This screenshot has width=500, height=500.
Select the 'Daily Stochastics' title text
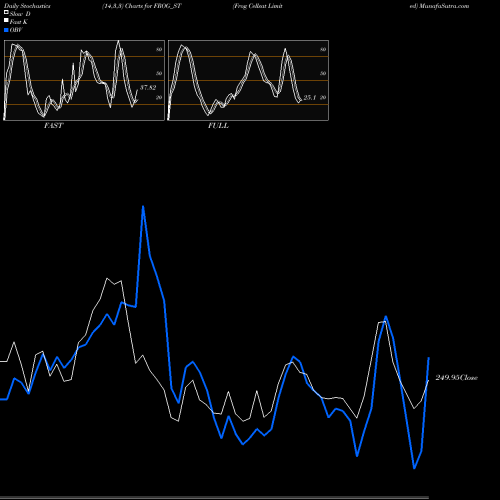point(27,6)
